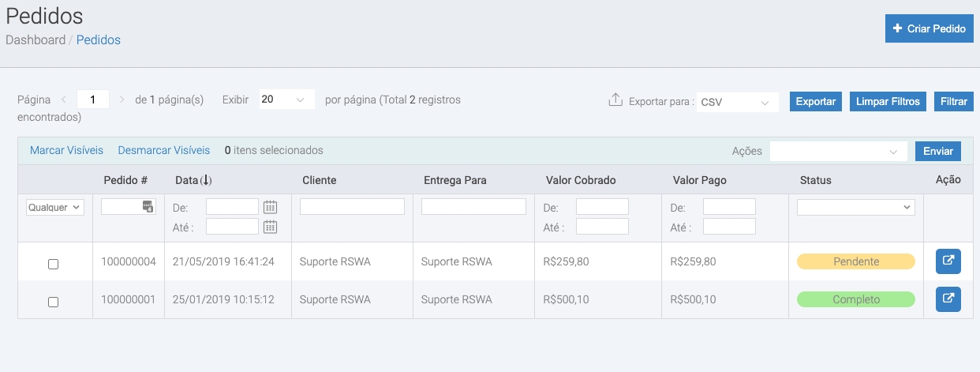
Task: Click the Dashboard breadcrumb
Action: [36, 39]
